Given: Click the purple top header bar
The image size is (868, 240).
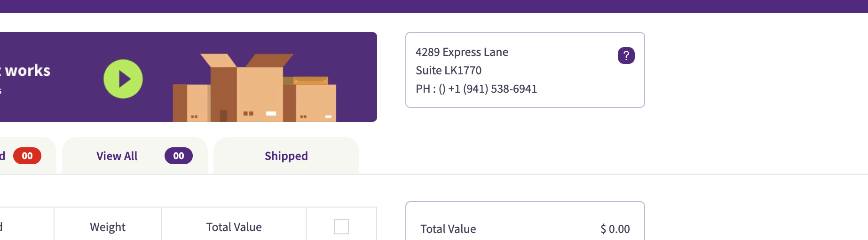Looking at the screenshot, I should coord(434,7).
